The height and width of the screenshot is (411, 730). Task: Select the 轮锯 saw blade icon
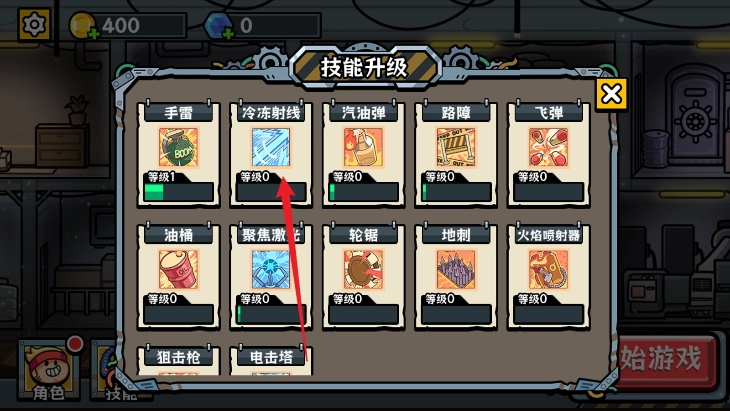coord(363,270)
